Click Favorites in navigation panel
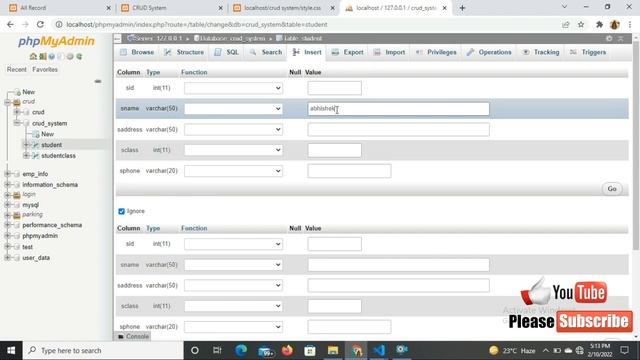 45,70
